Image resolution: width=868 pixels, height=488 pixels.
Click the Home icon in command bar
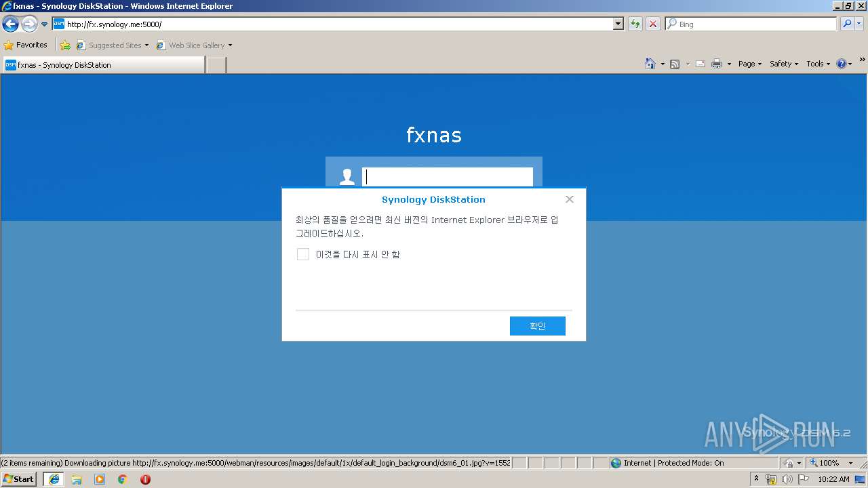pyautogui.click(x=650, y=64)
